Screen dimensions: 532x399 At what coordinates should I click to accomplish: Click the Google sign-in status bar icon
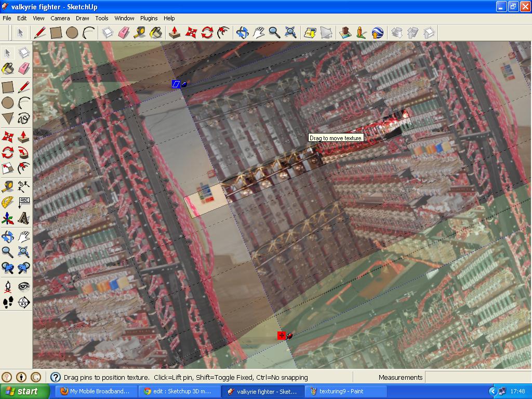point(36,377)
